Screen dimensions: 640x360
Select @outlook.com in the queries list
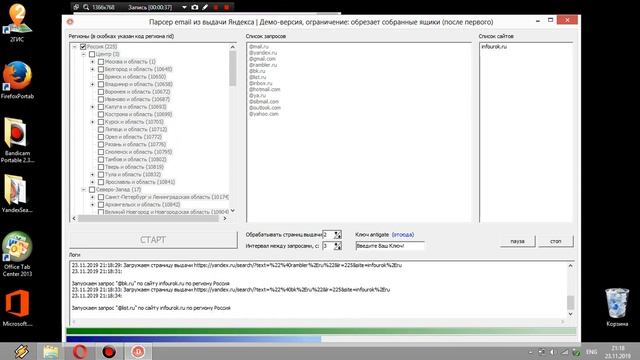pos(265,108)
